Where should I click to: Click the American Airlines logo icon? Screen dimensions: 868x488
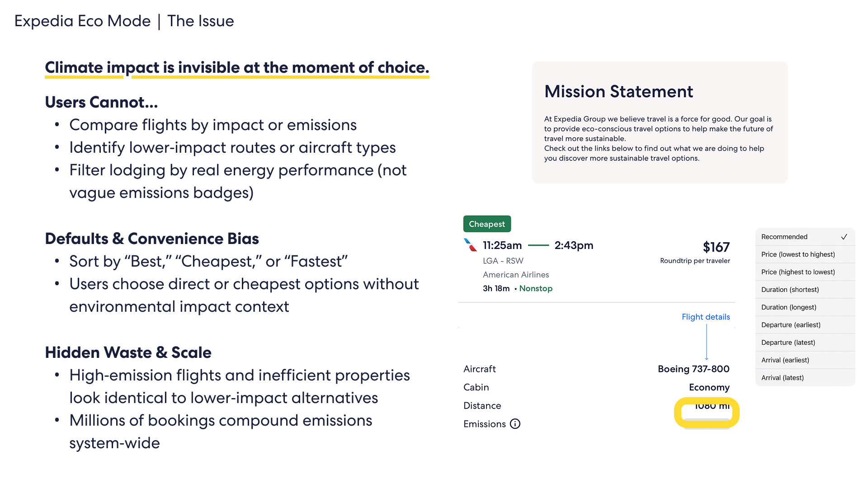pyautogui.click(x=470, y=245)
